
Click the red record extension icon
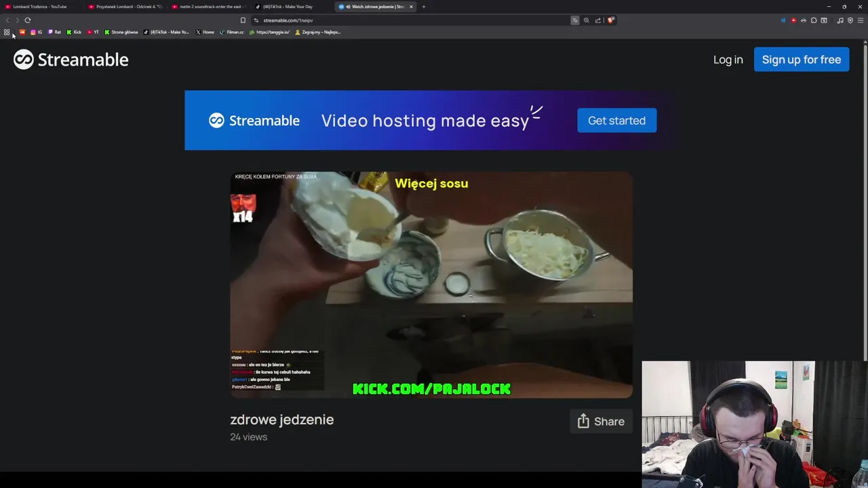[793, 20]
